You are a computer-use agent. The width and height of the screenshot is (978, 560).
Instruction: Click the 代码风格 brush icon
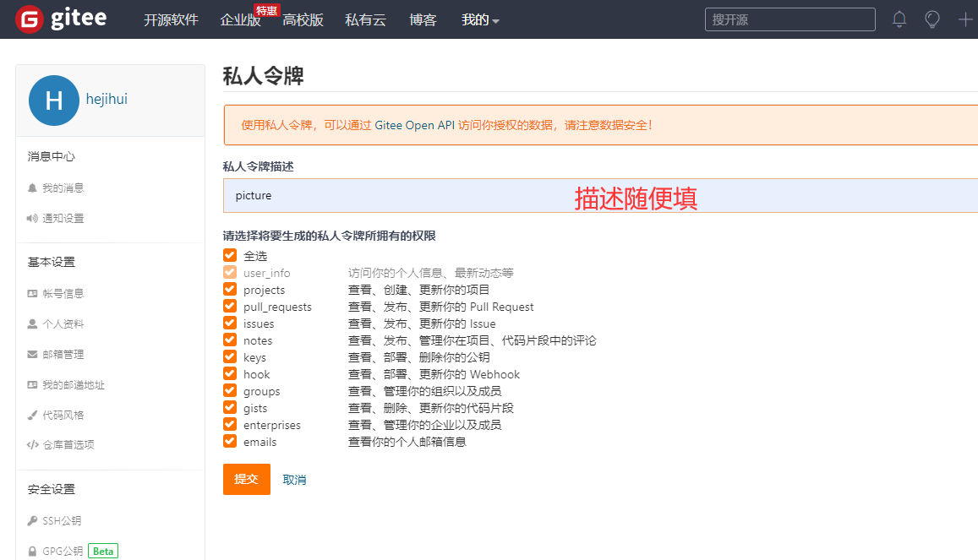[x=32, y=416]
